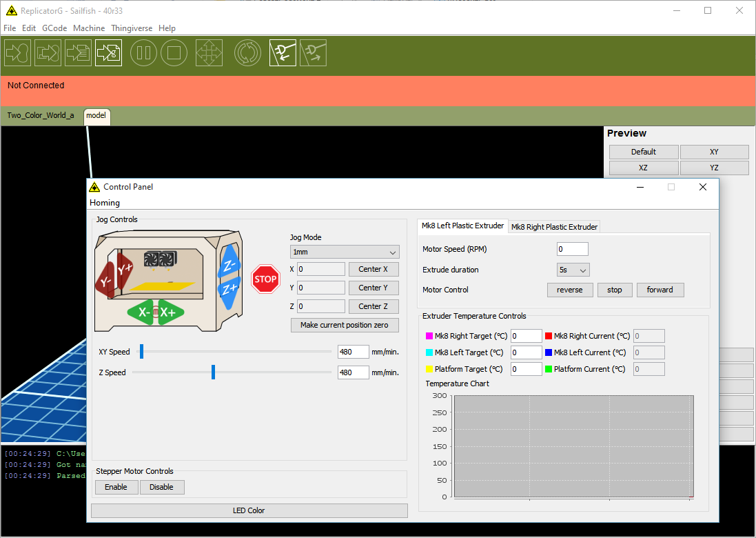756x538 pixels.
Task: Click the Z Speed value field
Action: [x=354, y=372]
